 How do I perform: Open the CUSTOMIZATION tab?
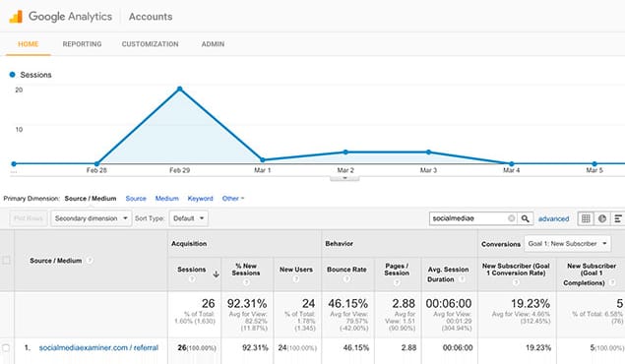[151, 44]
